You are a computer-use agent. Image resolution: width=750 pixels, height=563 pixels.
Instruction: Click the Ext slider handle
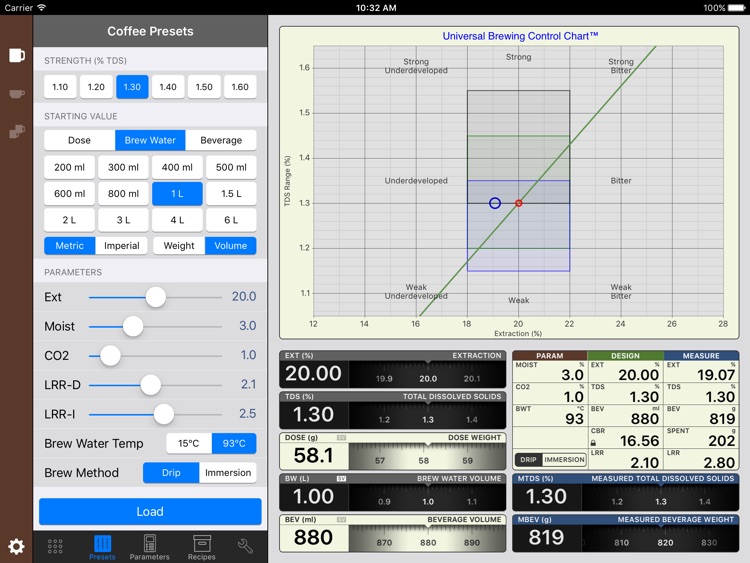tap(155, 297)
